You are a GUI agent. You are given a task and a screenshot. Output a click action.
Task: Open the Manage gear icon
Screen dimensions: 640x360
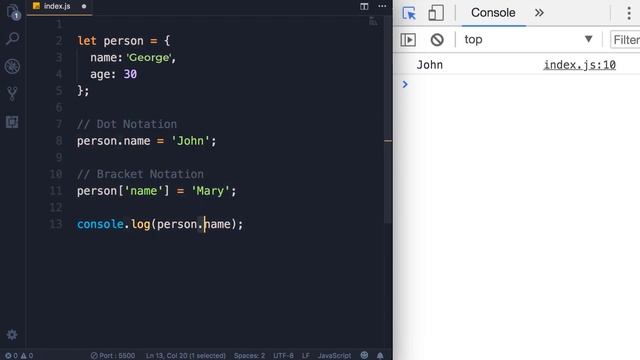(x=12, y=335)
